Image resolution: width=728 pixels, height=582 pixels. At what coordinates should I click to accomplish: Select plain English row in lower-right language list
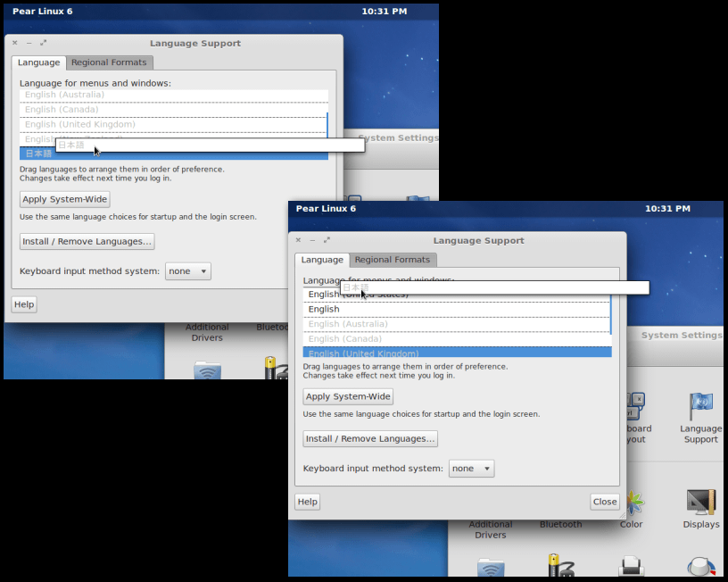point(457,310)
